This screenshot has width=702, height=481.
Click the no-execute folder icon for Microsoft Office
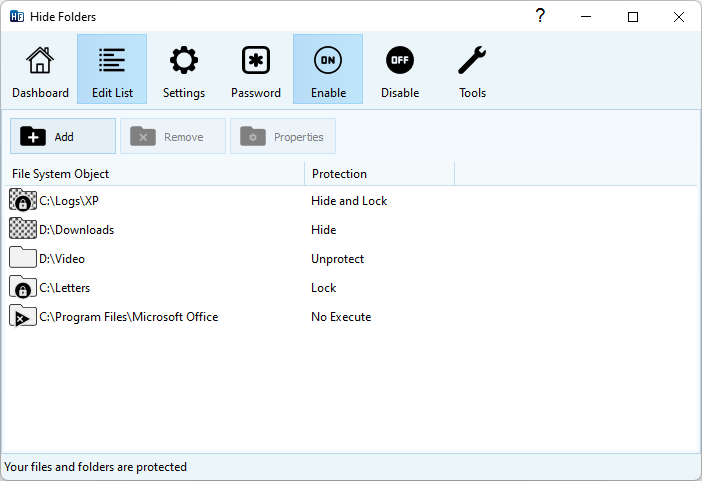[x=22, y=316]
